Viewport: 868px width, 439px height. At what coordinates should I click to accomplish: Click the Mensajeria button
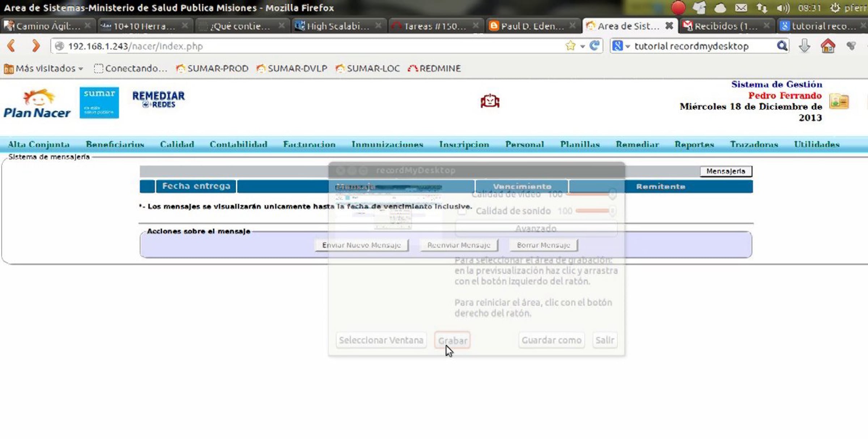coord(726,171)
